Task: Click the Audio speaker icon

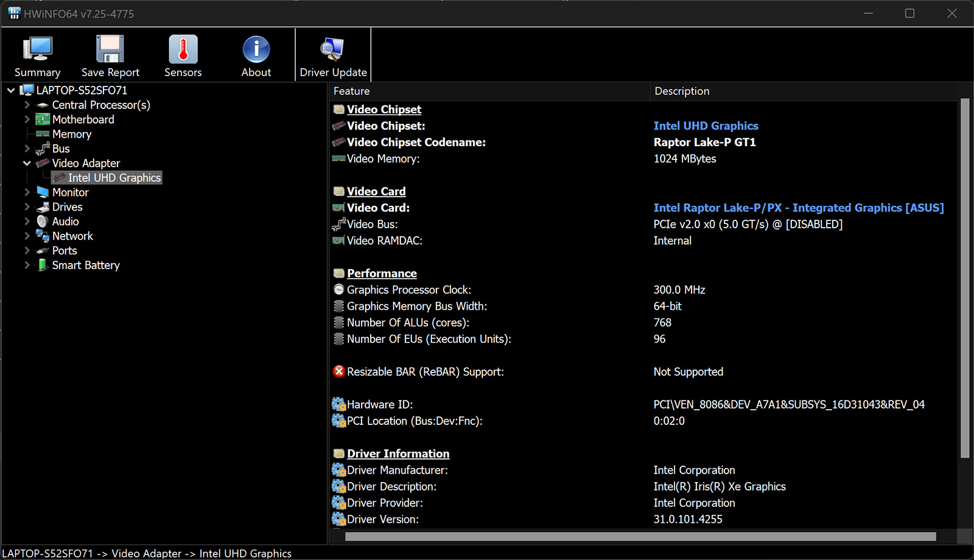Action: point(43,222)
